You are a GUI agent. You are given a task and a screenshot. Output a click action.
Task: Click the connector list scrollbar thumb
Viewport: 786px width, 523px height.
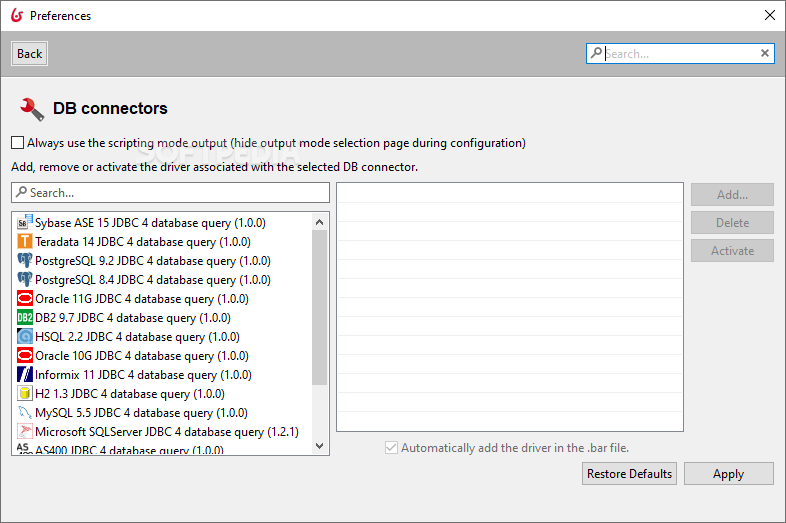[319, 307]
